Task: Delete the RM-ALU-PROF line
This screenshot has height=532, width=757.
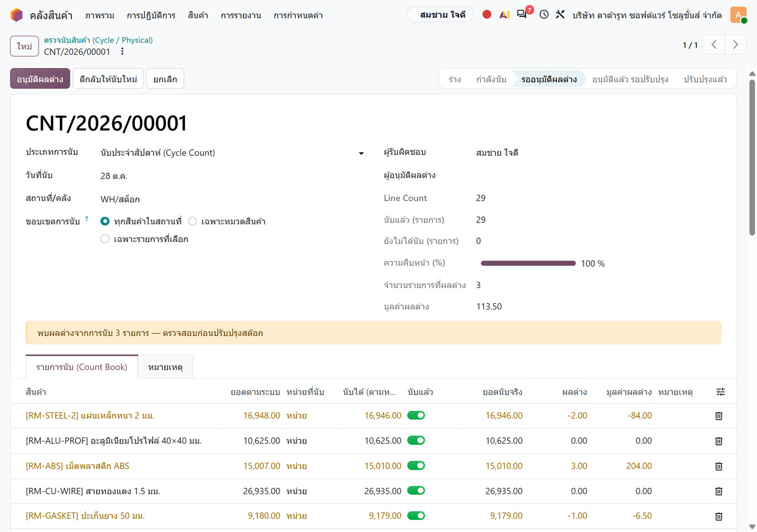Action: 719,441
